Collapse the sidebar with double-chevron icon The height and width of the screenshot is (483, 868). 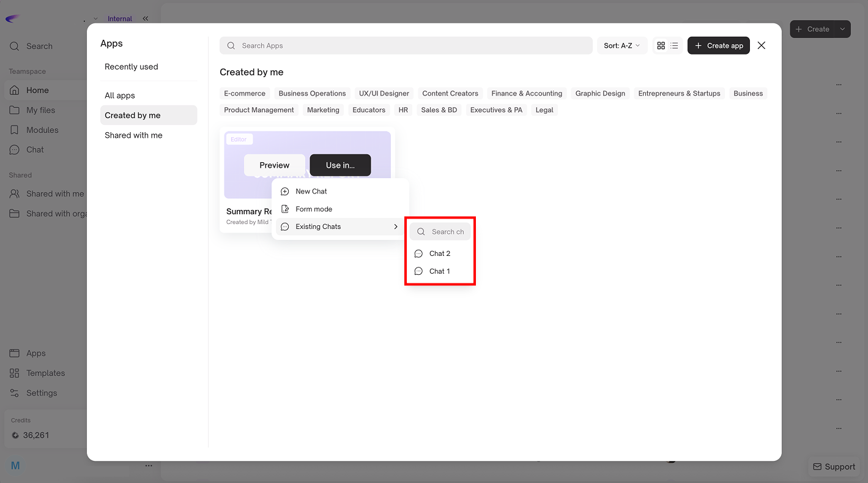pyautogui.click(x=146, y=18)
